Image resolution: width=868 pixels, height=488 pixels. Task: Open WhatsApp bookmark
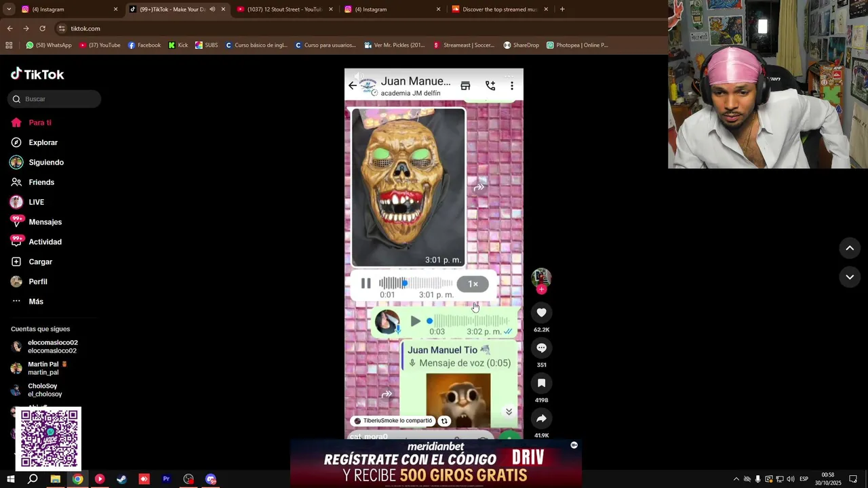(48, 45)
